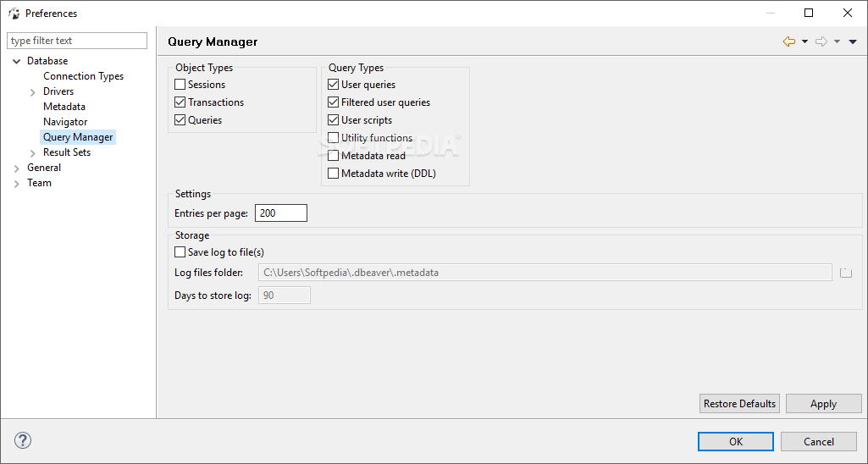Viewport: 868px width, 464px height.
Task: Enable Utility functions checkbox
Action: point(334,138)
